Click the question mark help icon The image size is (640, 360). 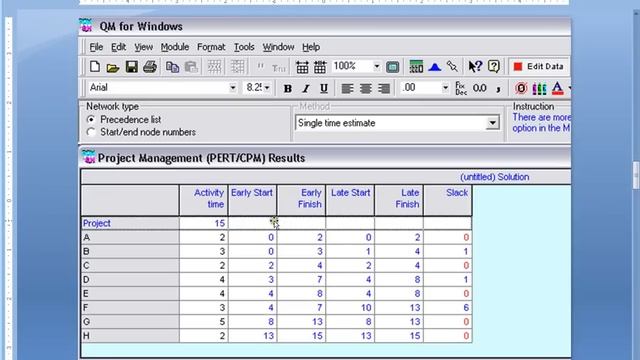coord(493,66)
